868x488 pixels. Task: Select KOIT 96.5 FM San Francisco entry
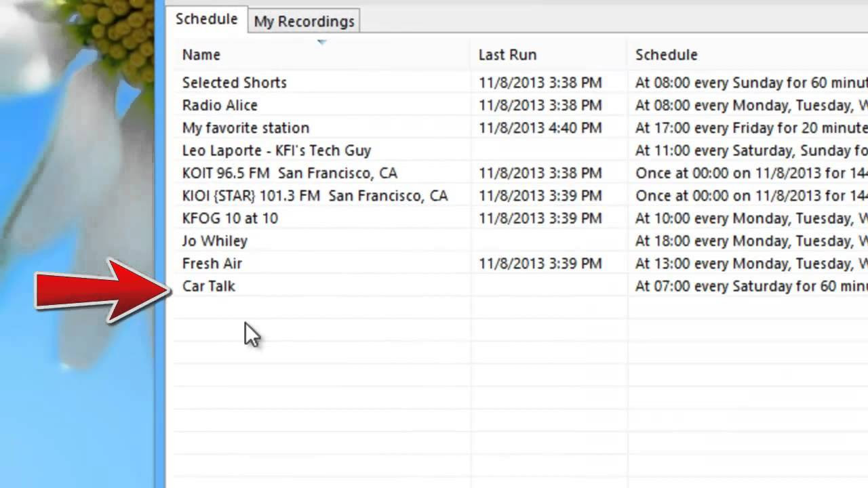(x=290, y=173)
